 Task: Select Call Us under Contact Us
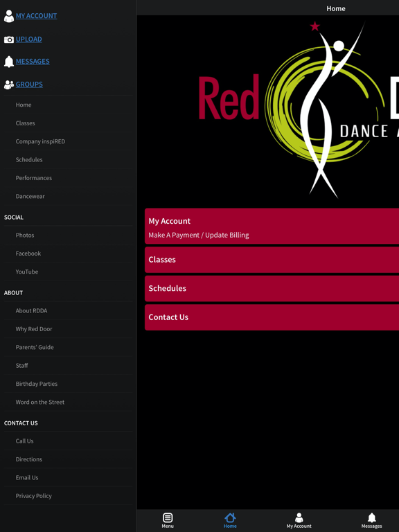pos(68,441)
